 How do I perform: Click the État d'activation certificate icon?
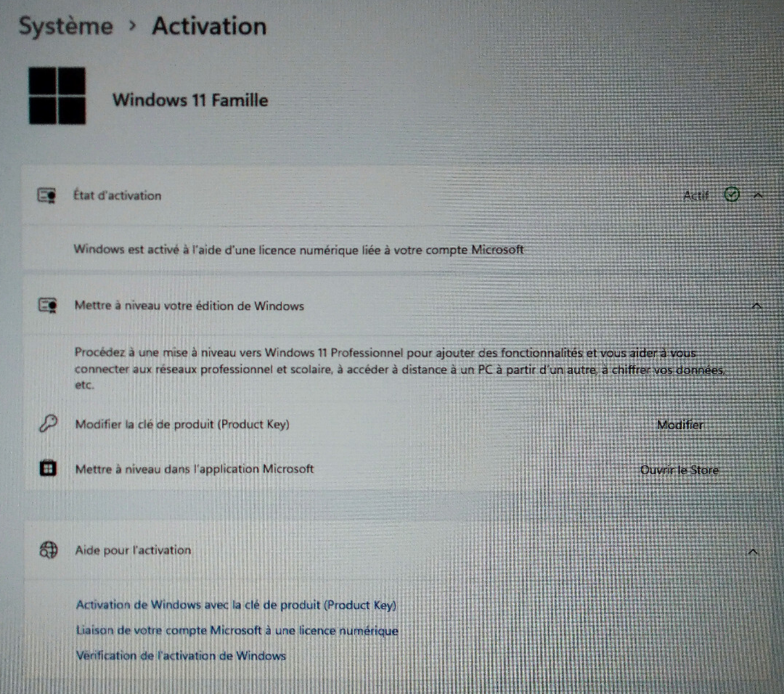[47, 195]
